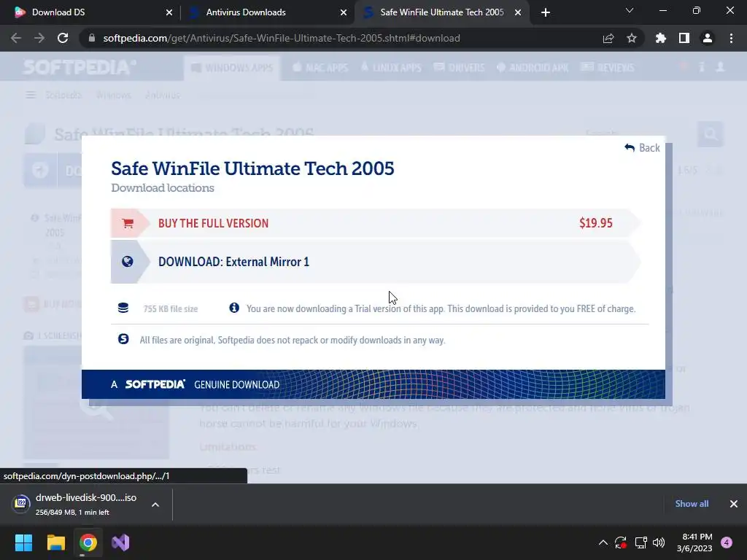Click the file size database icon
The width and height of the screenshot is (747, 560).
pos(123,308)
